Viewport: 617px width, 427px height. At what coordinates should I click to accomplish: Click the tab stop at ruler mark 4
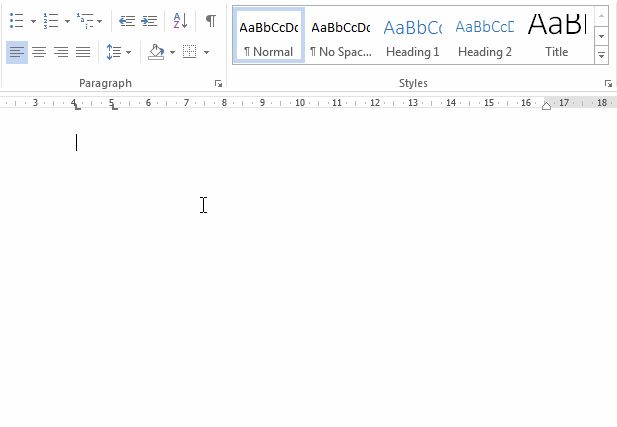[78, 106]
